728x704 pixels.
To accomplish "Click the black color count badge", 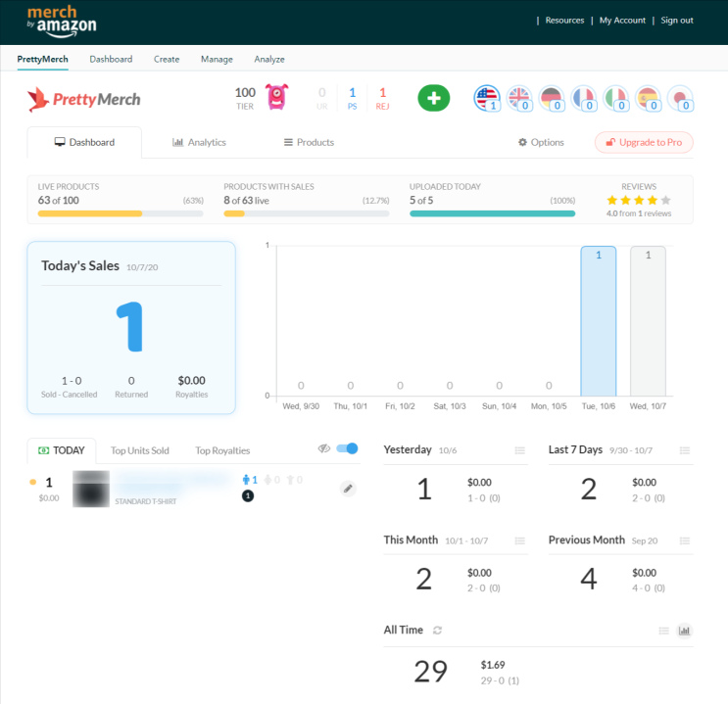I will (248, 495).
